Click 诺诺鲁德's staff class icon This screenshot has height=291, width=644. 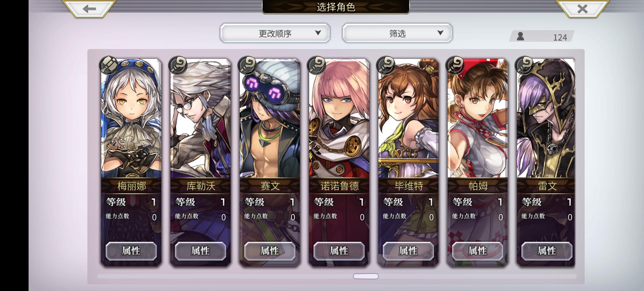(x=316, y=65)
